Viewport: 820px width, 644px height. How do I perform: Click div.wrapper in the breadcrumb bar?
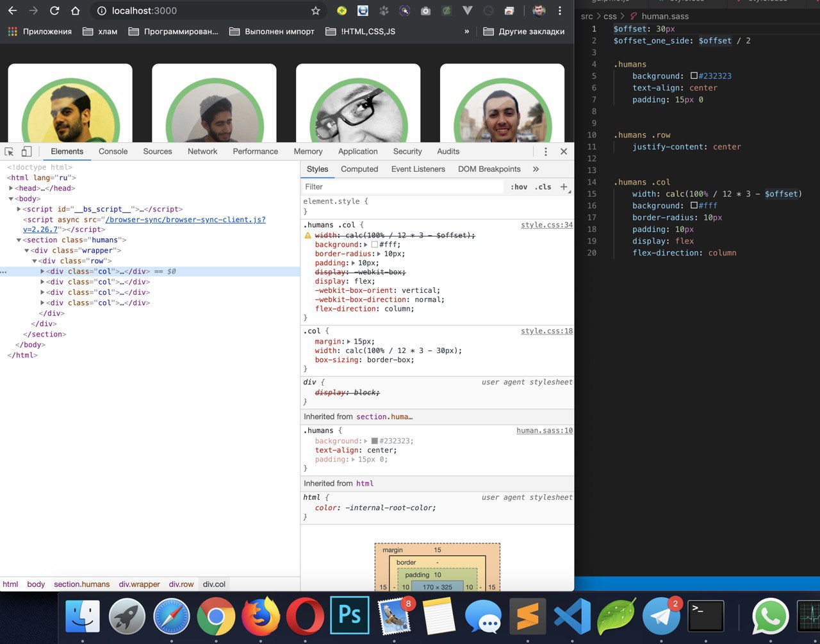pos(140,584)
